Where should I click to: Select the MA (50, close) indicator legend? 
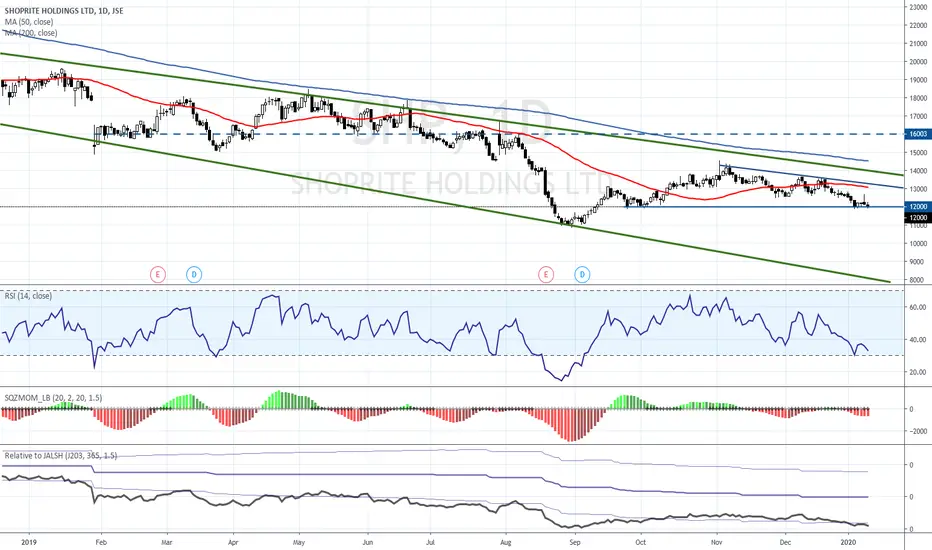(x=29, y=22)
